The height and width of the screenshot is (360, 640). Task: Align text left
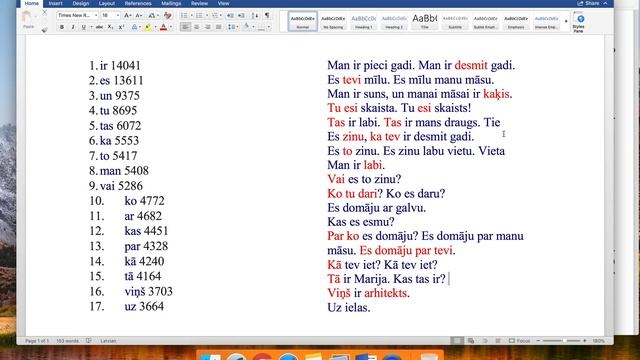(x=185, y=27)
